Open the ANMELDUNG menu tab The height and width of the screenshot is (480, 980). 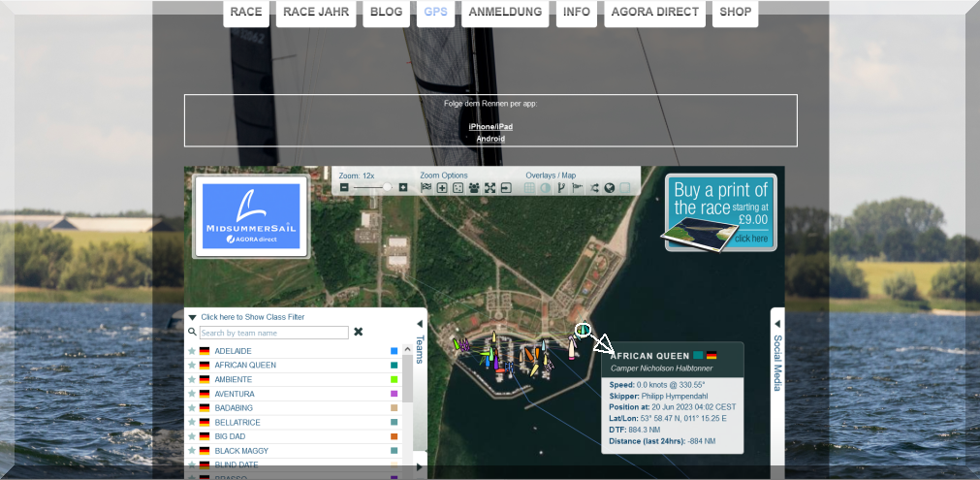coord(504,13)
